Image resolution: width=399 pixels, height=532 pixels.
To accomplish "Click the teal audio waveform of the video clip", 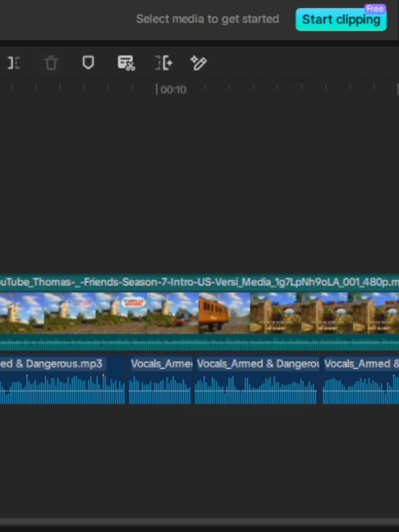I will [x=199, y=342].
